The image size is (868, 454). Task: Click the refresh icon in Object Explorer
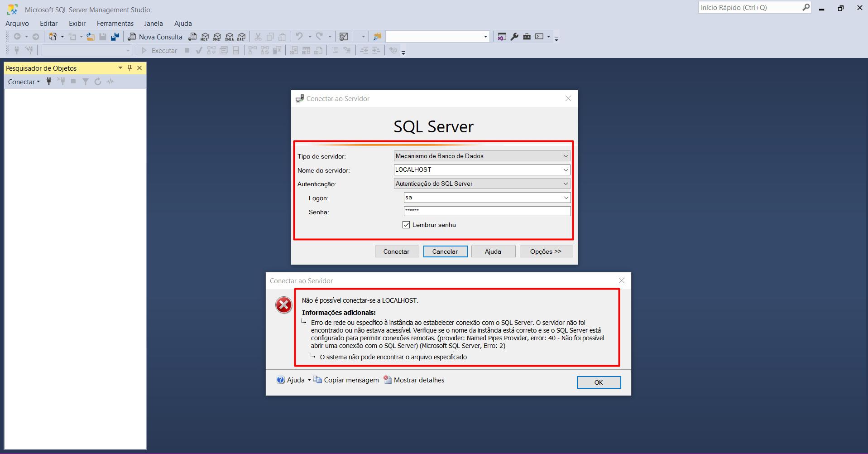tap(98, 82)
